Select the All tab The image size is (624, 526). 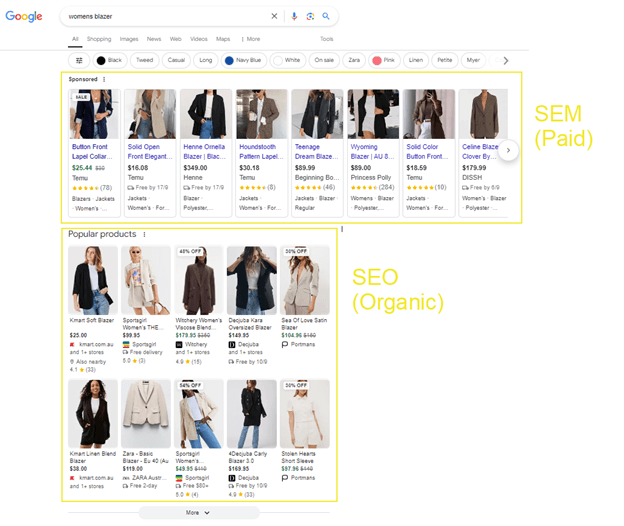click(x=75, y=39)
